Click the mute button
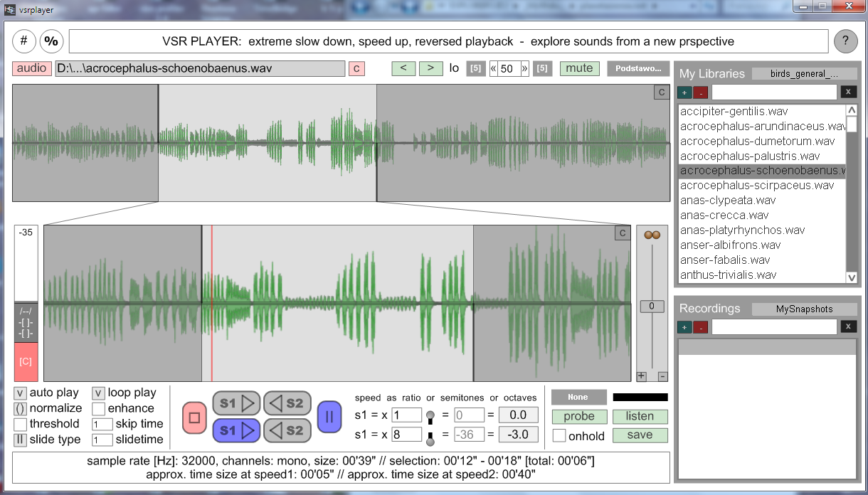The image size is (868, 495). tap(579, 68)
